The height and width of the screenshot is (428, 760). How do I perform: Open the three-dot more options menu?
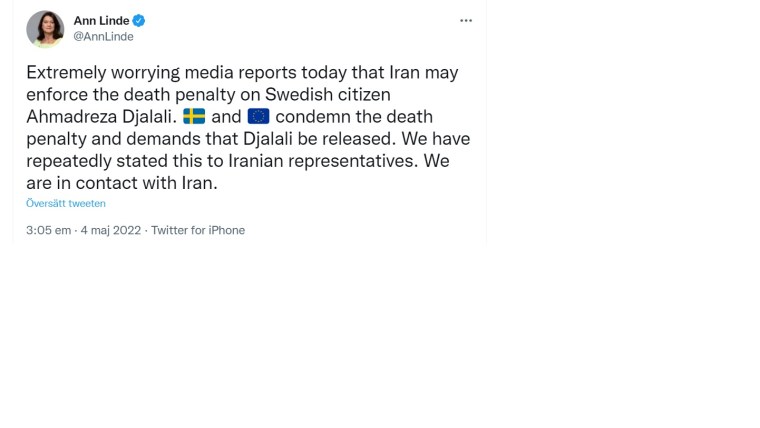[465, 21]
